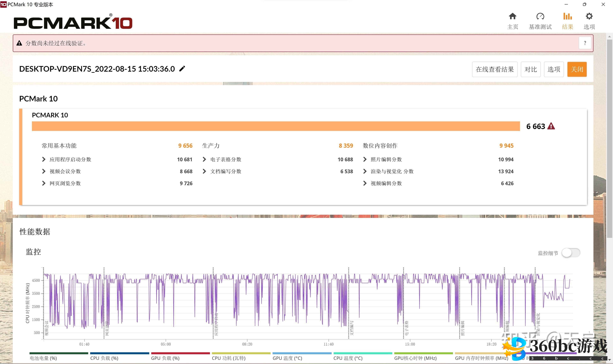This screenshot has height=364, width=613.
Task: Click the red warning icon beside score 6 663
Action: coord(551,126)
